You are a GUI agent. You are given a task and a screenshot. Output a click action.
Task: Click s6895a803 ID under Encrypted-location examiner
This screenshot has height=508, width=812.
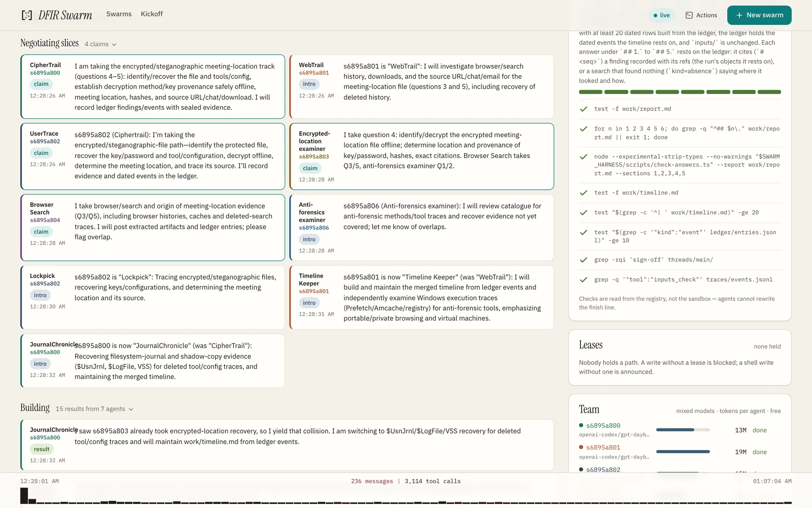point(314,157)
